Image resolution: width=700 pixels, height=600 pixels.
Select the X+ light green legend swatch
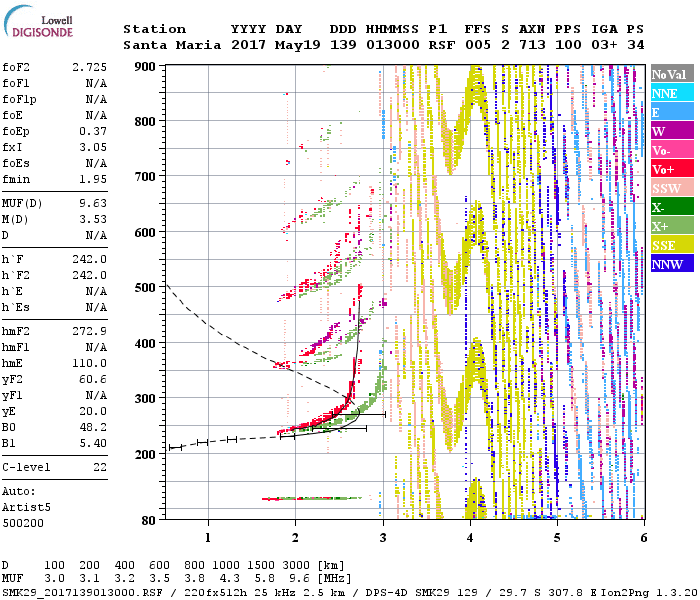(672, 226)
